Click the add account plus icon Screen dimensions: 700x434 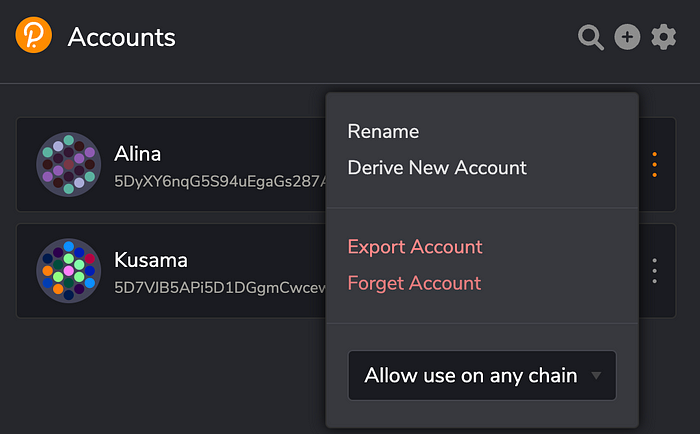pyautogui.click(x=627, y=38)
